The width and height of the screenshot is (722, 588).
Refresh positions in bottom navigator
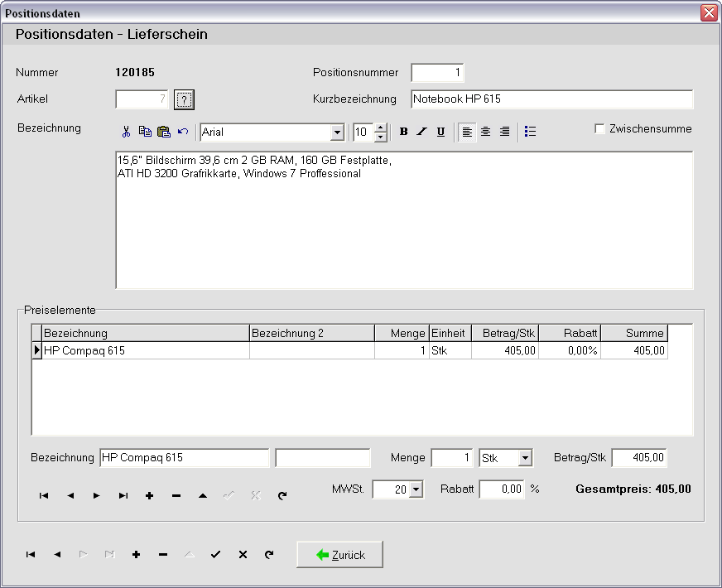269,554
